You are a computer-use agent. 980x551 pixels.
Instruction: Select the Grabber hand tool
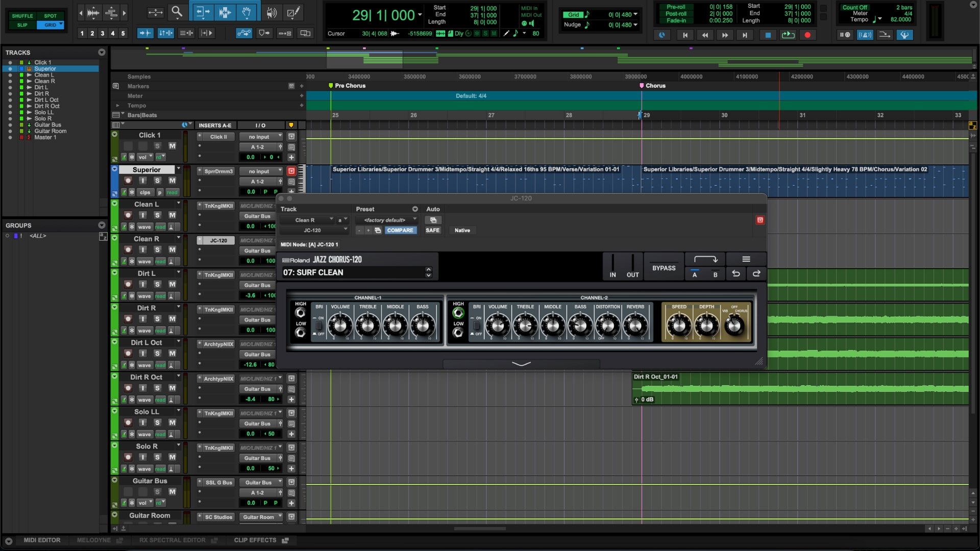246,12
